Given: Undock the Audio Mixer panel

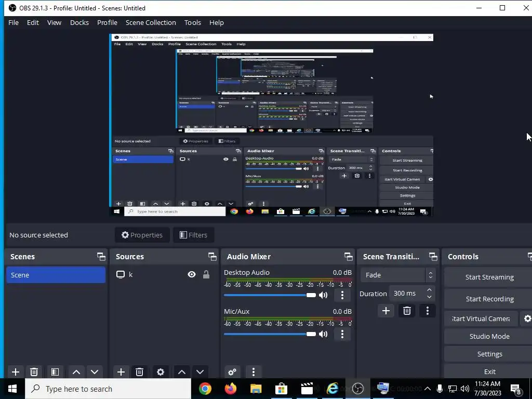Looking at the screenshot, I should point(349,257).
